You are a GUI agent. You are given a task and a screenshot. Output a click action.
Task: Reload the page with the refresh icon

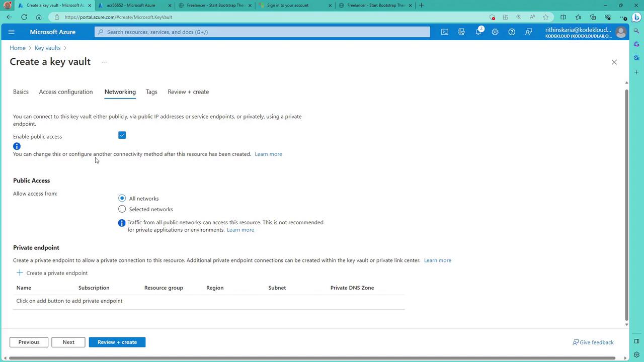coord(24,17)
